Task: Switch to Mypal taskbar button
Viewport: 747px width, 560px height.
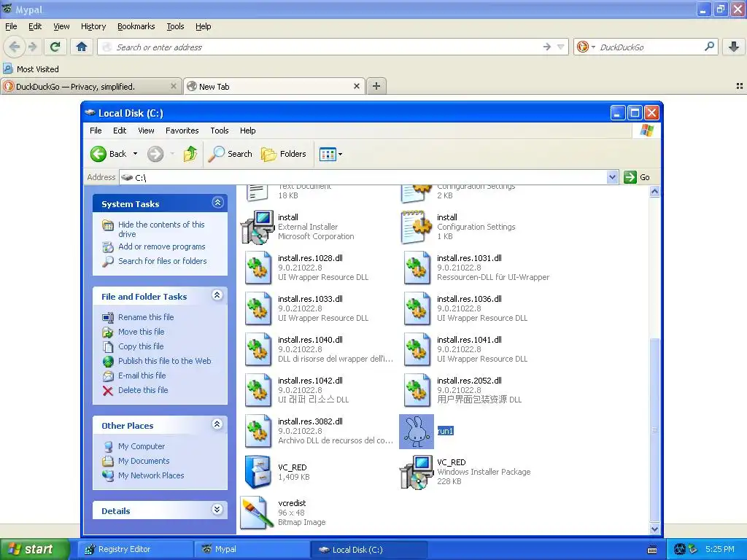Action: (x=252, y=549)
